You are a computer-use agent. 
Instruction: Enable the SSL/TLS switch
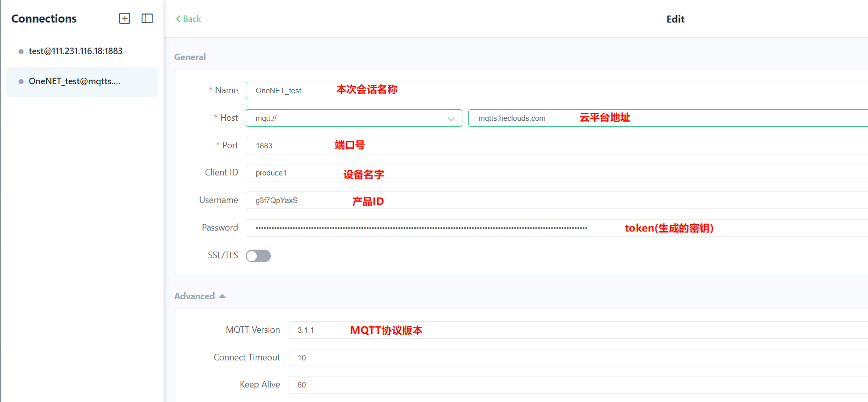point(258,256)
